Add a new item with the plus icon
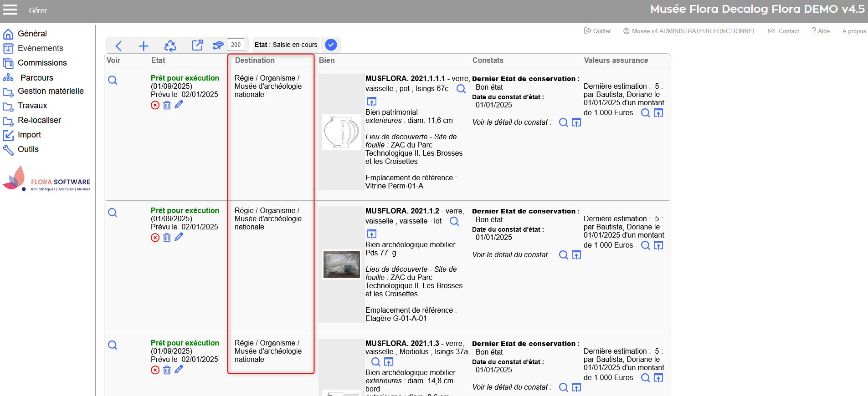The height and width of the screenshot is (396, 868). [x=144, y=46]
